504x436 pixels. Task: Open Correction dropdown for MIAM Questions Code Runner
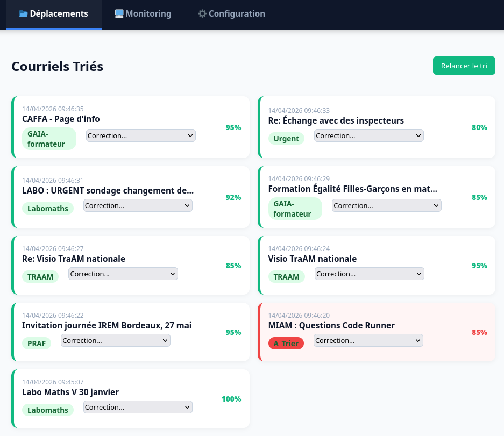pyautogui.click(x=368, y=340)
